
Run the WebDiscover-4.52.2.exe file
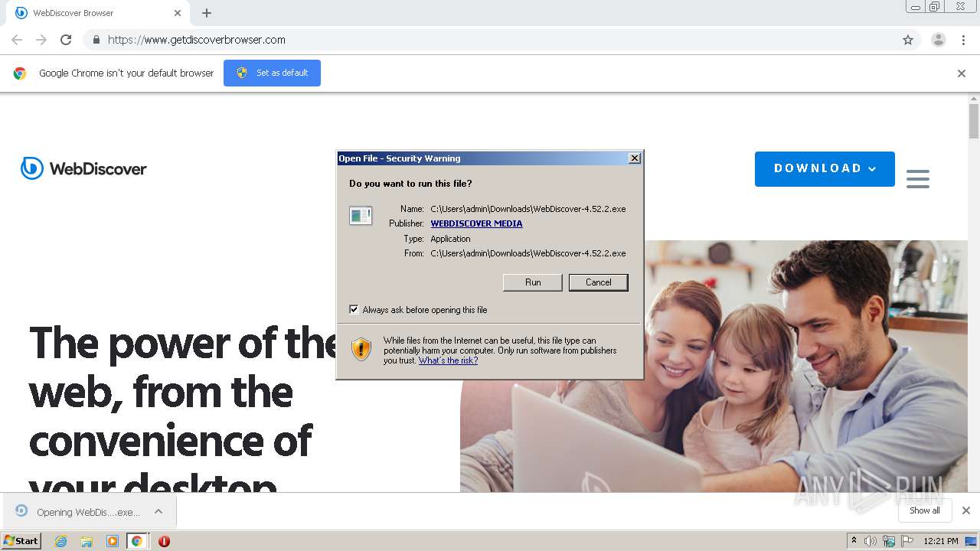(x=533, y=282)
